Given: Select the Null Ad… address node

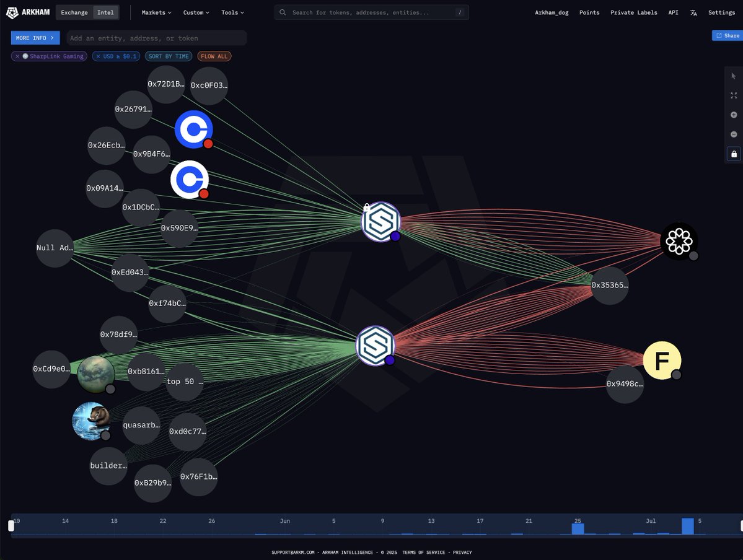Looking at the screenshot, I should 55,248.
